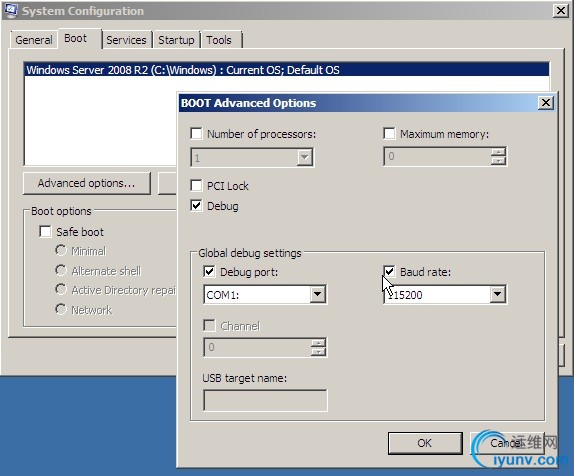
Task: Pick the Network safe boot option
Action: point(61,309)
